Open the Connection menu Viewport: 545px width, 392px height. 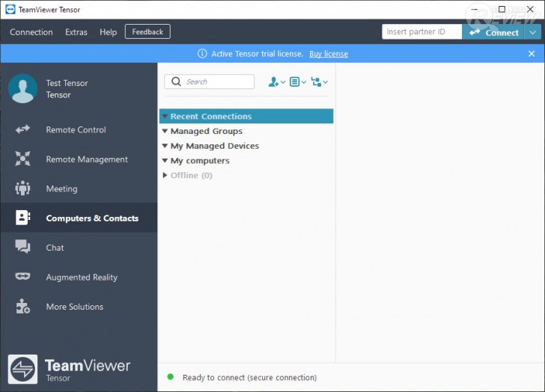[x=31, y=32]
